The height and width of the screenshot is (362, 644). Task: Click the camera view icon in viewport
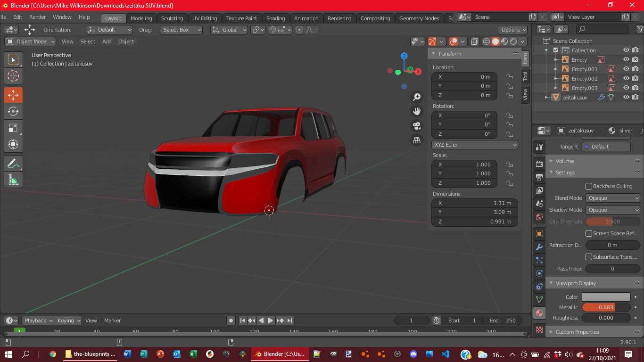coord(417,126)
